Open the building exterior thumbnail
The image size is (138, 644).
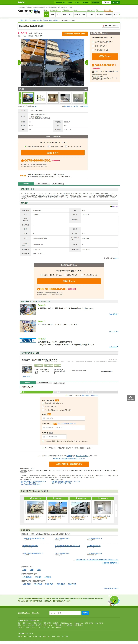[x=28, y=98]
